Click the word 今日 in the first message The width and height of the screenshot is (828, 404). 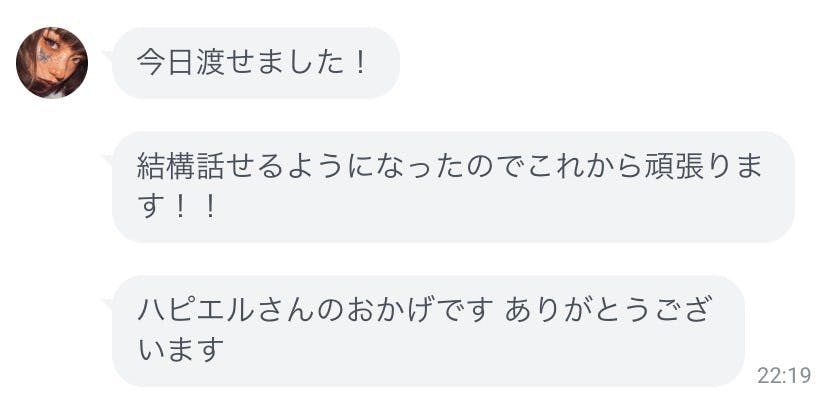coord(163,63)
